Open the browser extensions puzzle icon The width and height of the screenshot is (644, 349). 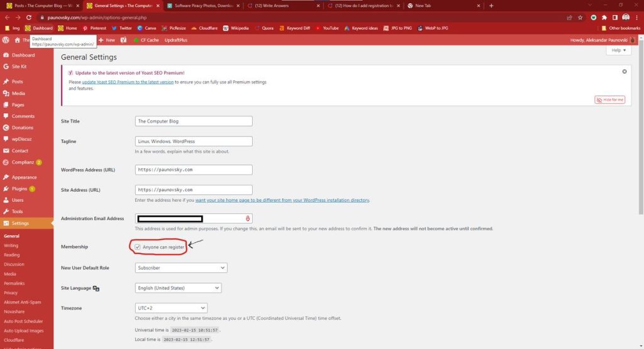click(x=604, y=18)
